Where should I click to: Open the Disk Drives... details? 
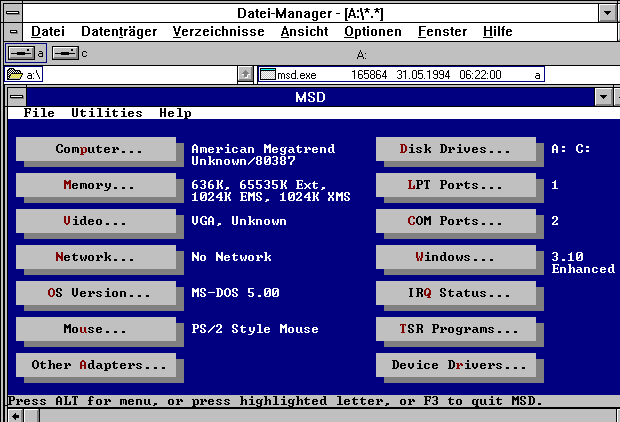click(x=456, y=149)
